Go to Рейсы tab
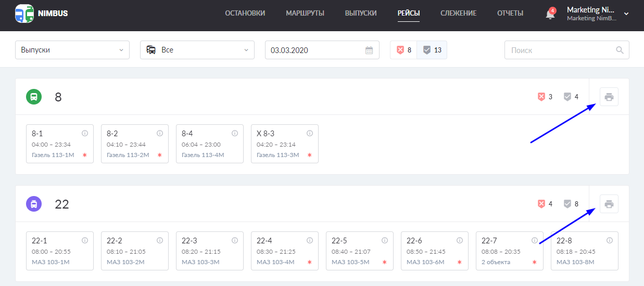Screen dimensions: 644x286 tap(409, 14)
